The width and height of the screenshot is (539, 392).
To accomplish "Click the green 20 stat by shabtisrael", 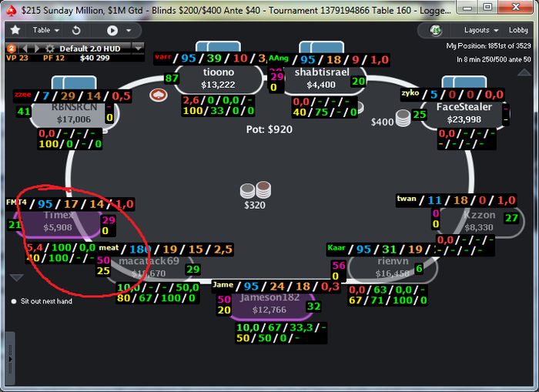I will pos(358,81).
